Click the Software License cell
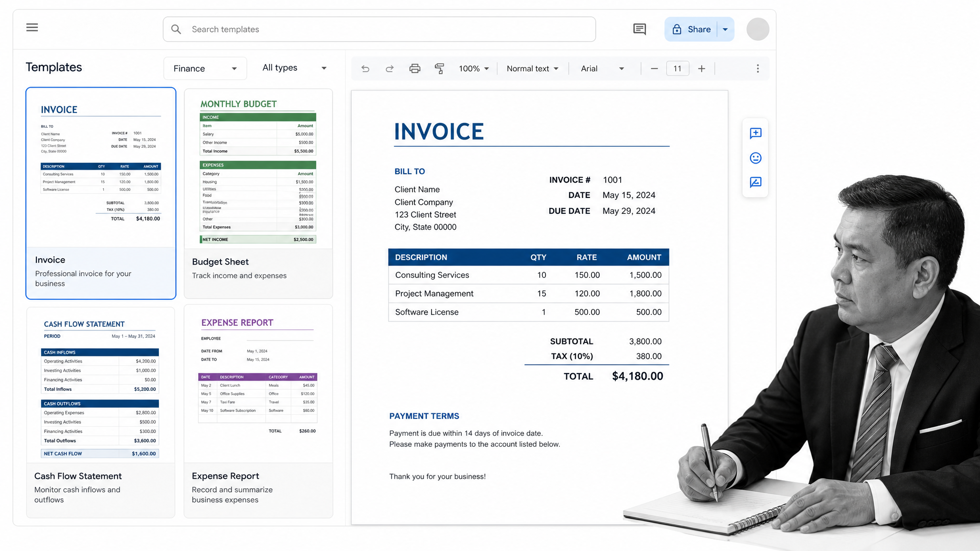 point(427,312)
